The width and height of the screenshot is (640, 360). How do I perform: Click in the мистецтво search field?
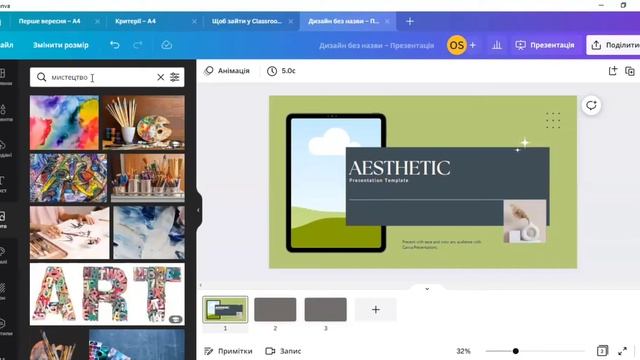107,77
